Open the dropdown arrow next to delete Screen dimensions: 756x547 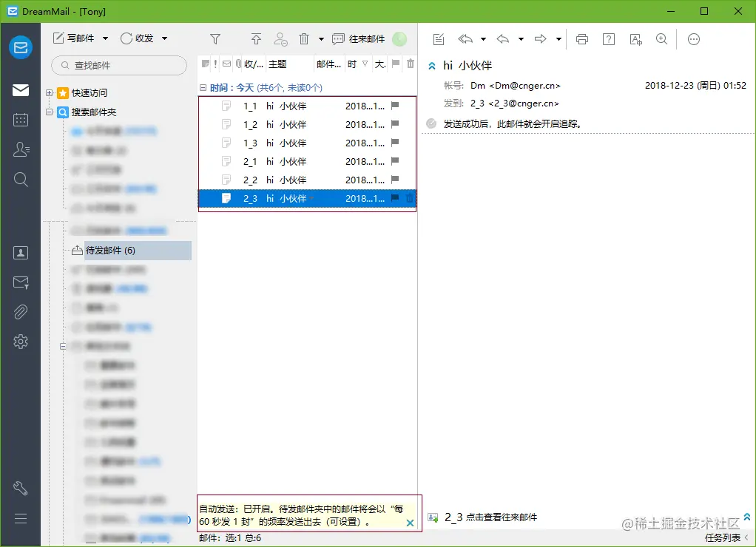(321, 39)
